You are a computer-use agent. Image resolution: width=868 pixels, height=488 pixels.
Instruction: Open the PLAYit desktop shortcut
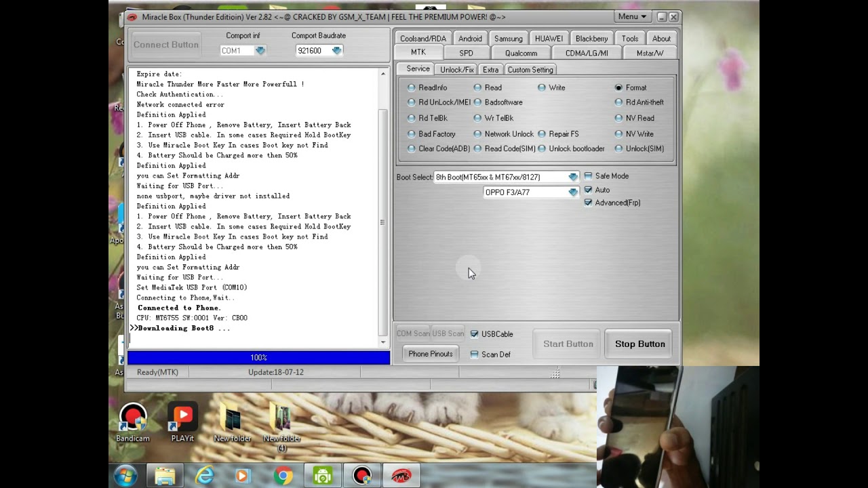coord(182,423)
